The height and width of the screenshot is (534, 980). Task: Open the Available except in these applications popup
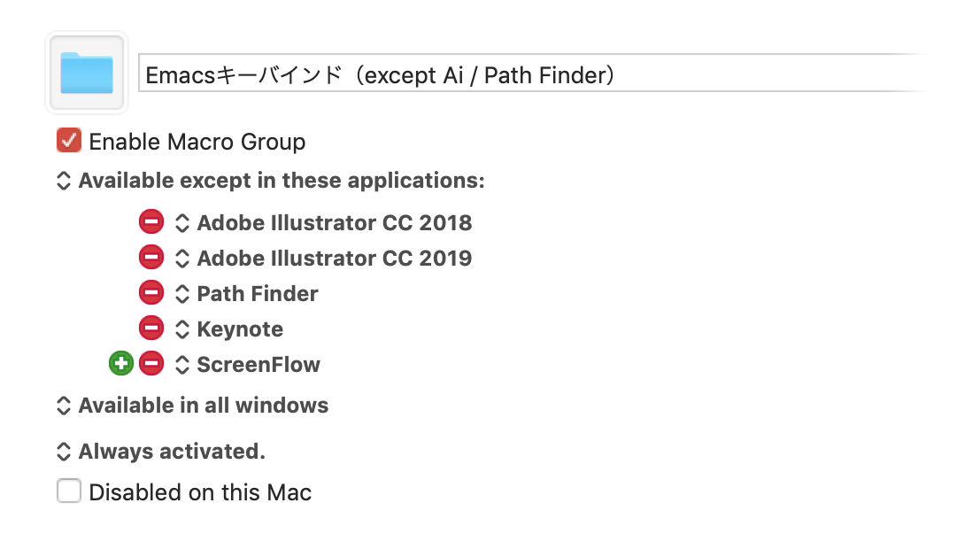271,181
